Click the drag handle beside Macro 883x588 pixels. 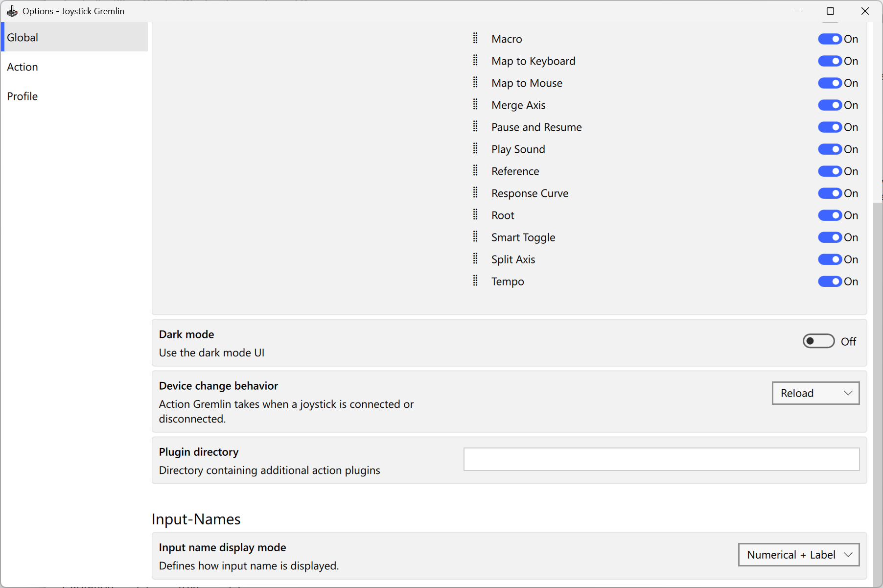pos(475,38)
